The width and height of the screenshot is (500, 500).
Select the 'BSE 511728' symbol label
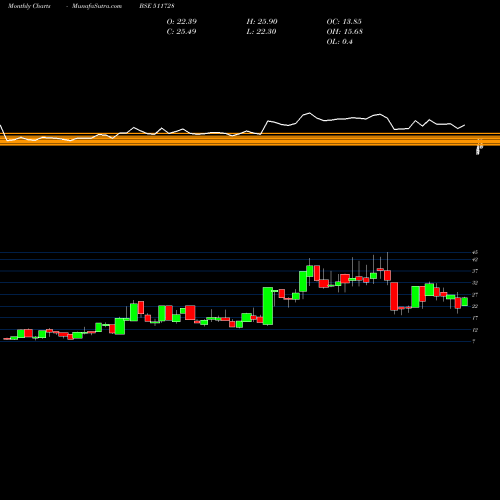click(157, 6)
